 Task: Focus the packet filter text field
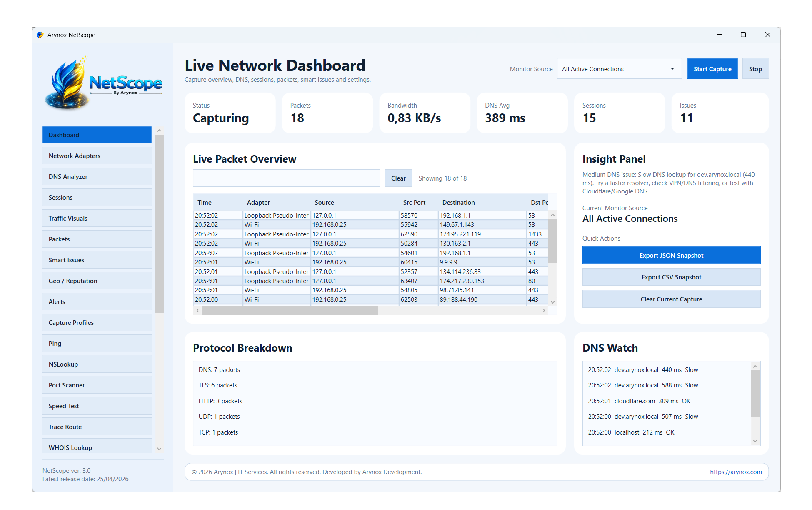click(x=286, y=178)
